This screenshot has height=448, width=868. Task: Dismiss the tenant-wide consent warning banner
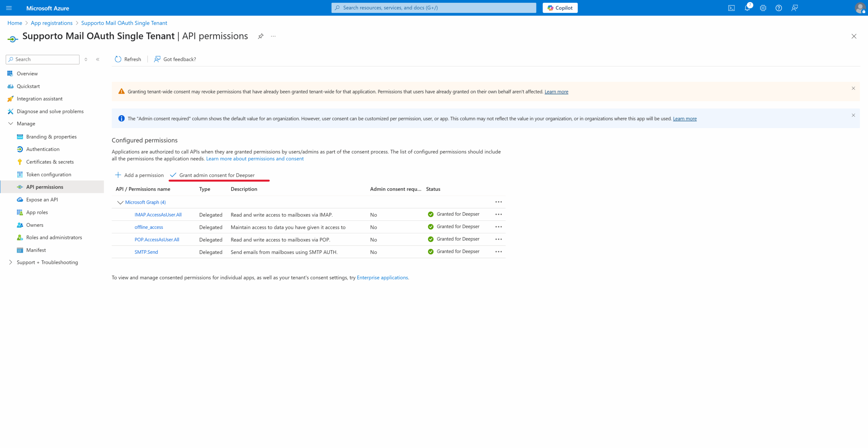853,88
